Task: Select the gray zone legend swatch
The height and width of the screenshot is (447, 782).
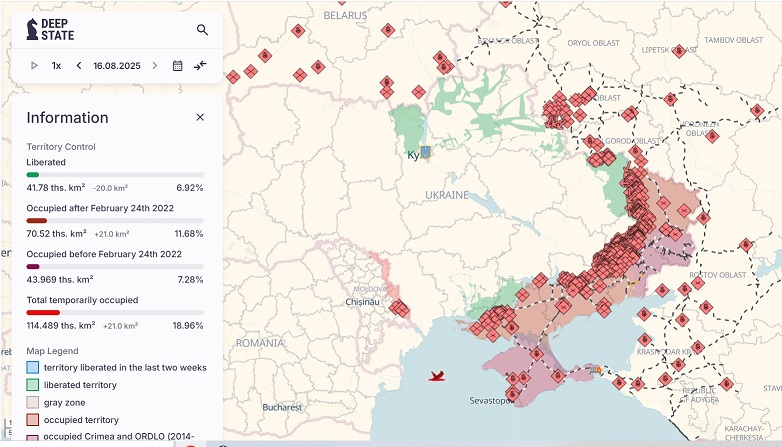Action: (x=33, y=402)
